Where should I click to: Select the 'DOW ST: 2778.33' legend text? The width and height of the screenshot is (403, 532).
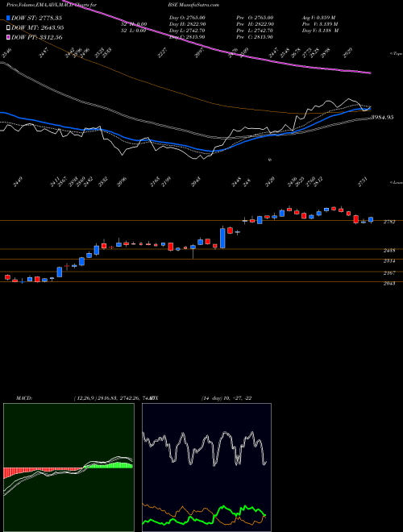[x=36, y=18]
